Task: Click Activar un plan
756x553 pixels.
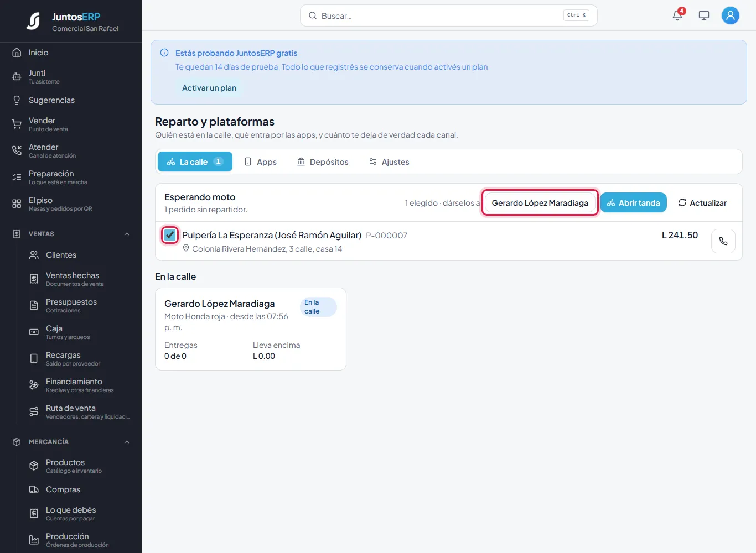Action: (209, 88)
